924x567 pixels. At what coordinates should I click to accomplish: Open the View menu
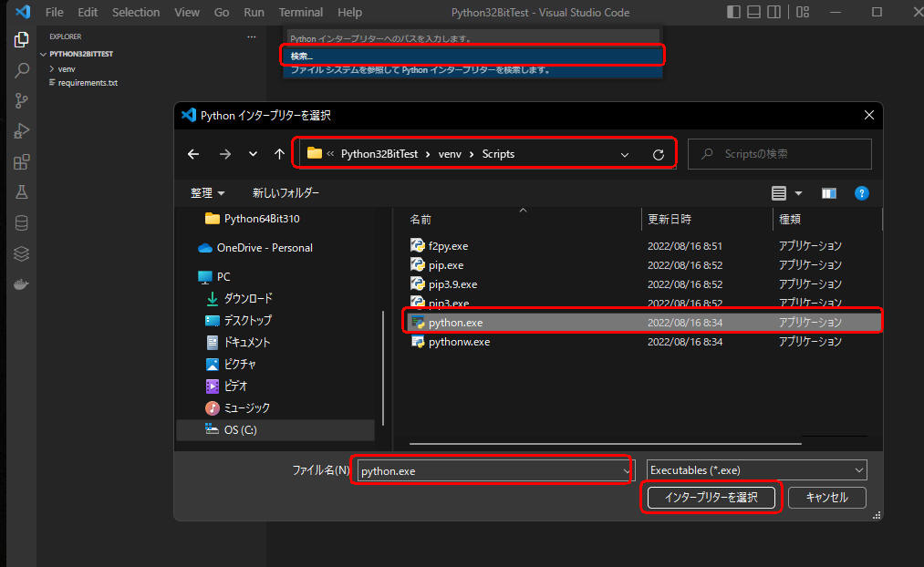[187, 13]
